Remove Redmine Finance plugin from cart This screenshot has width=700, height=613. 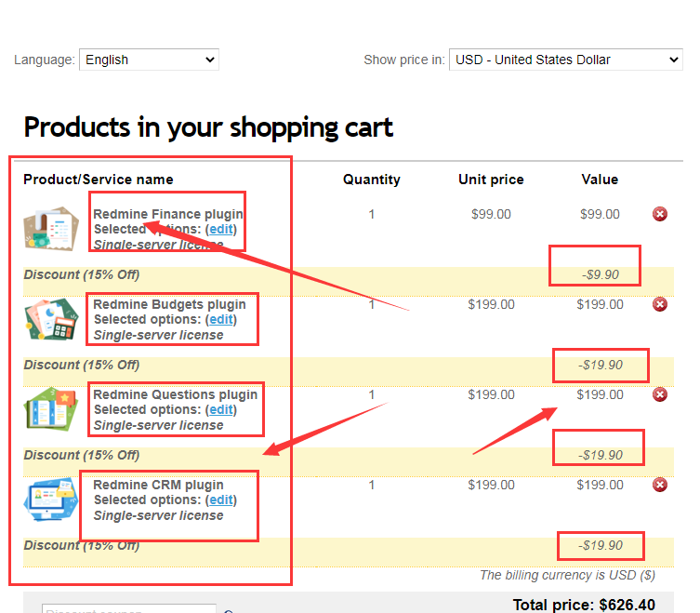click(x=660, y=214)
